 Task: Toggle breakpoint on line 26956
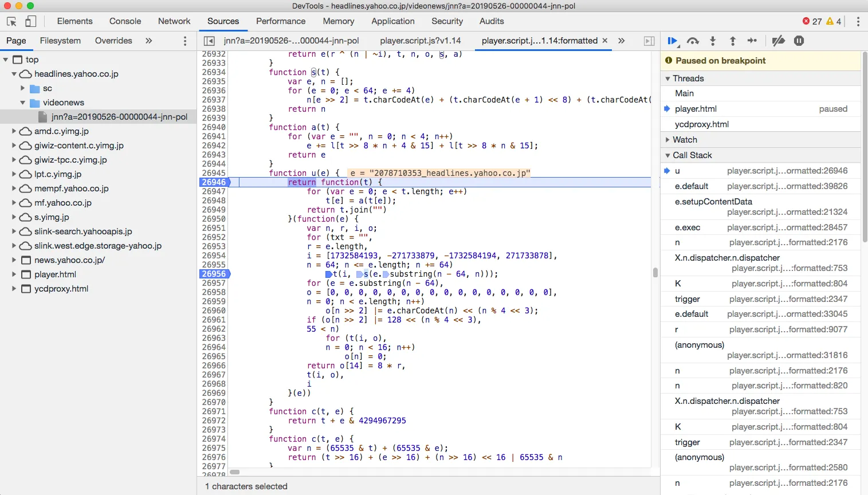[x=214, y=274]
